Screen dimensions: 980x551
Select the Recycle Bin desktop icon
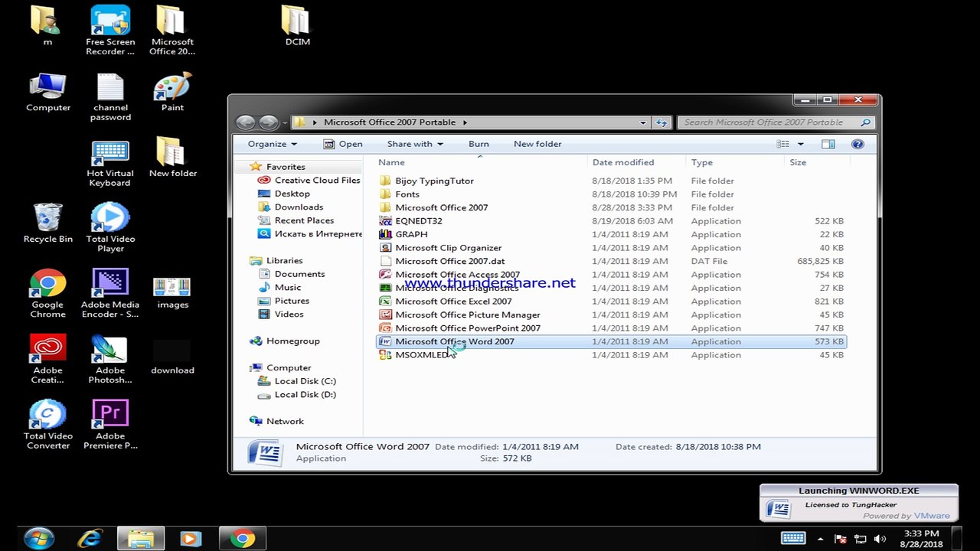pyautogui.click(x=47, y=218)
